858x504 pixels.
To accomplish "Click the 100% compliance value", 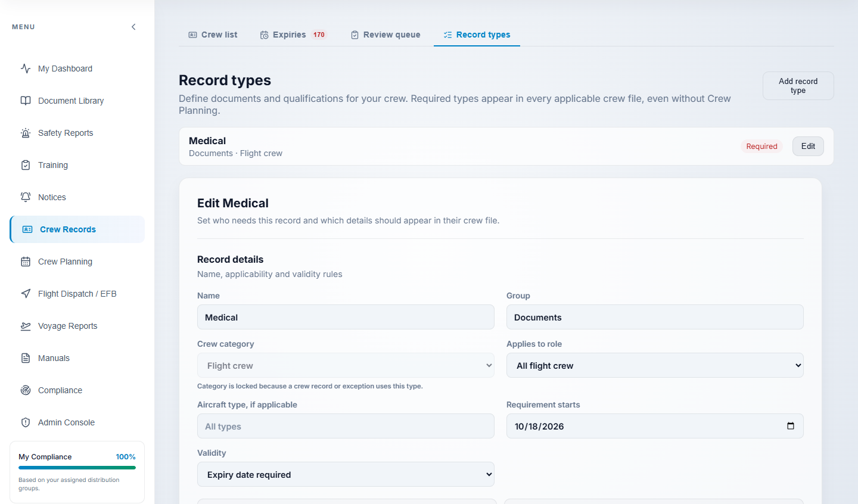I will [x=126, y=457].
